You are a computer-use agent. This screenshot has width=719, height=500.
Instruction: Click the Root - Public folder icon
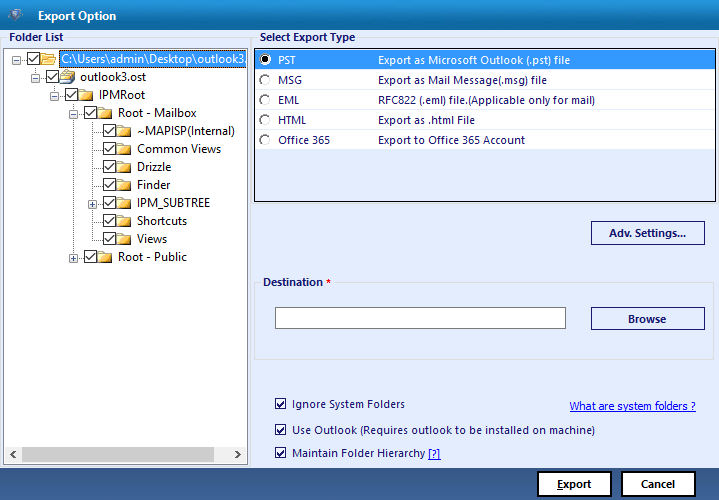(105, 257)
